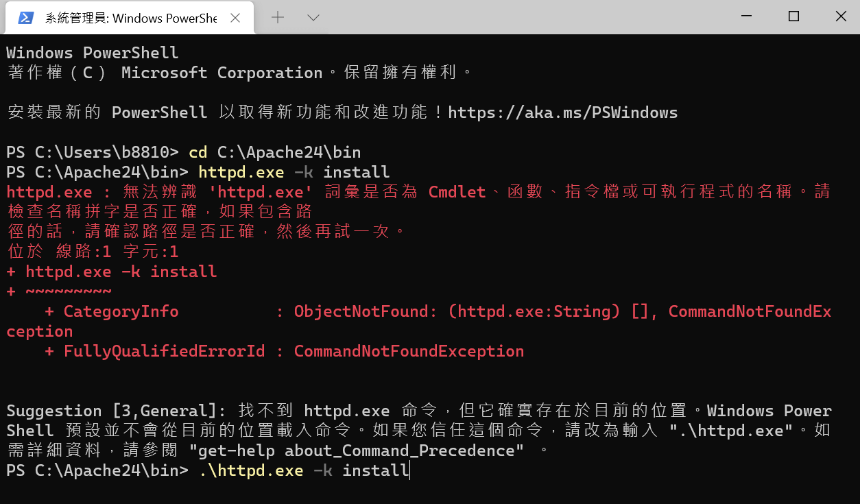Open a new tab with the plus icon
This screenshot has width=860, height=504.
tap(278, 18)
